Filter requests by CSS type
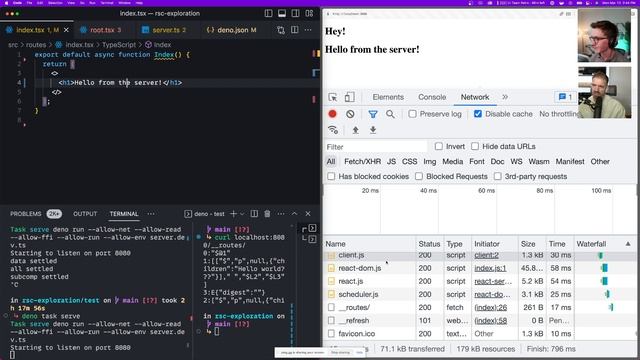The height and width of the screenshot is (360, 640). 409,162
